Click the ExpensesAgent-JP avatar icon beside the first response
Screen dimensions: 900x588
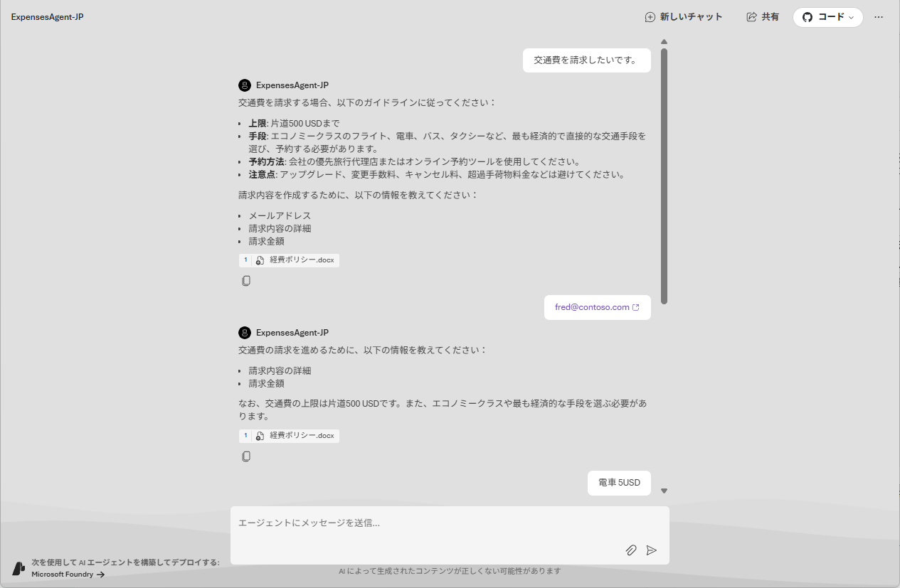tap(245, 85)
